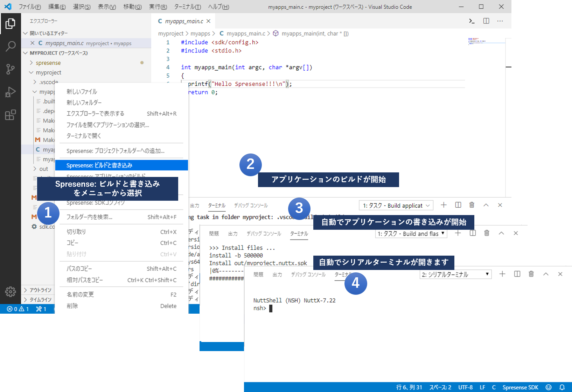Screen dimensions: 572x392
Task: Add a new terminal in serial terminal panel
Action: [x=502, y=274]
